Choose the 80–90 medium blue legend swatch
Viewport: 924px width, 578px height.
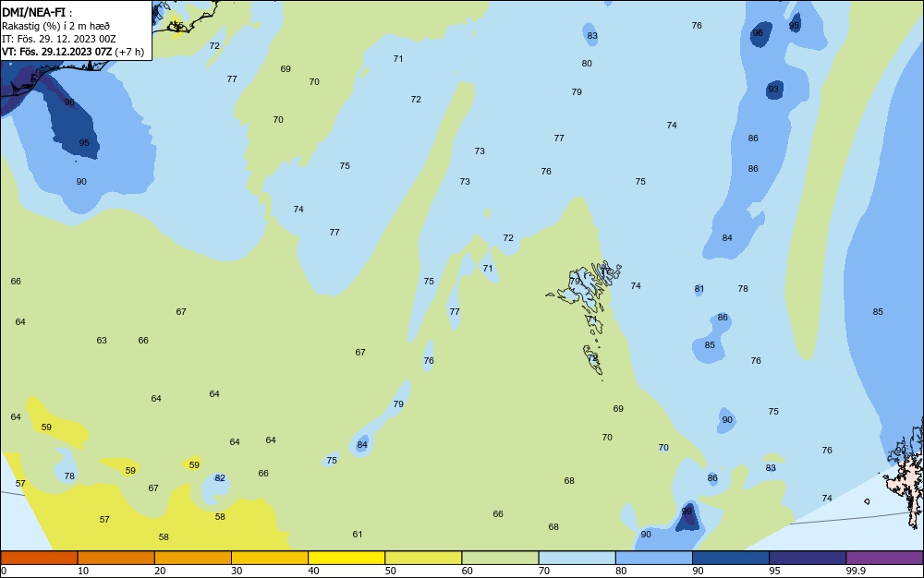(x=654, y=558)
